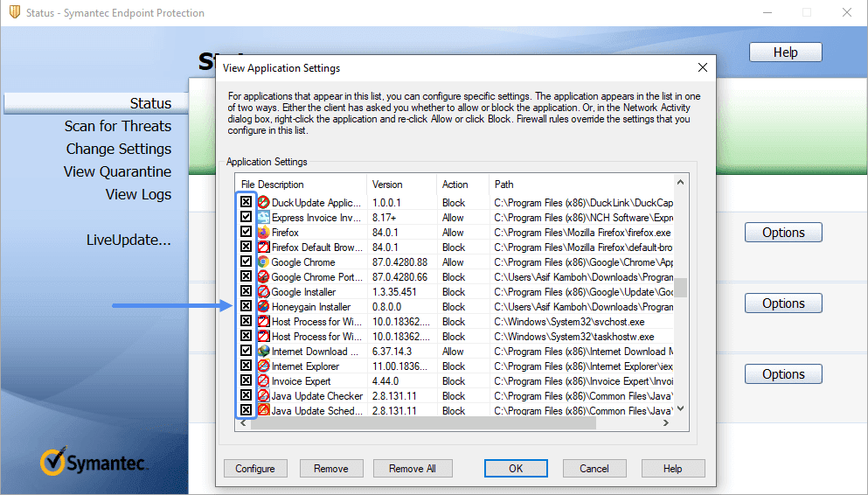Click the Firefox Default Browser blocked icon
The width and height of the screenshot is (868, 495).
pyautogui.click(x=263, y=247)
